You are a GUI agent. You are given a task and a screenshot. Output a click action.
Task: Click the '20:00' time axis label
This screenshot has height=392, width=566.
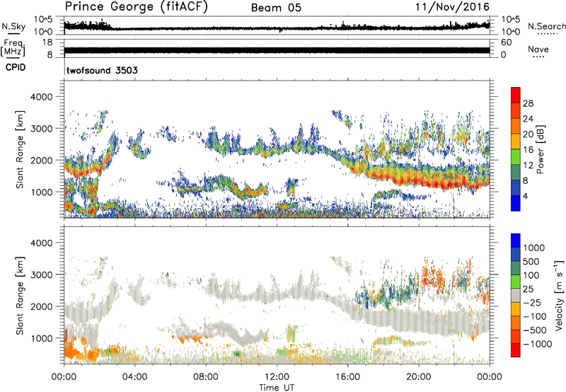pyautogui.click(x=419, y=377)
